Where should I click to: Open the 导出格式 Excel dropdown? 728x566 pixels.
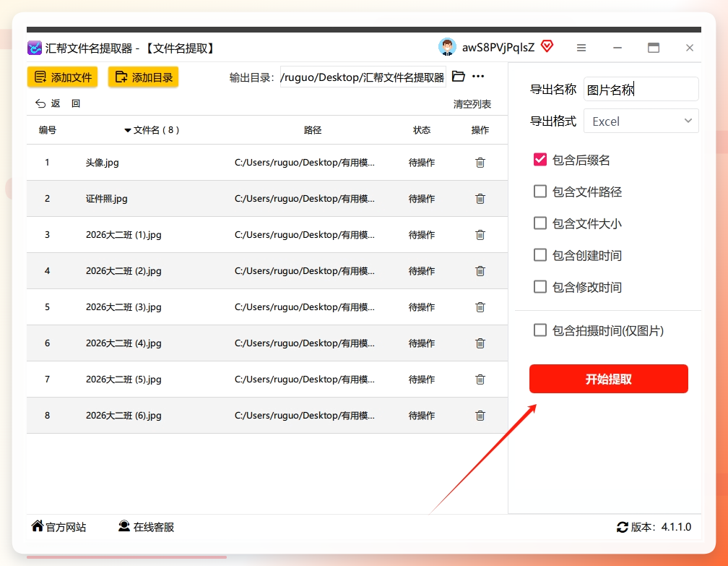(x=641, y=121)
